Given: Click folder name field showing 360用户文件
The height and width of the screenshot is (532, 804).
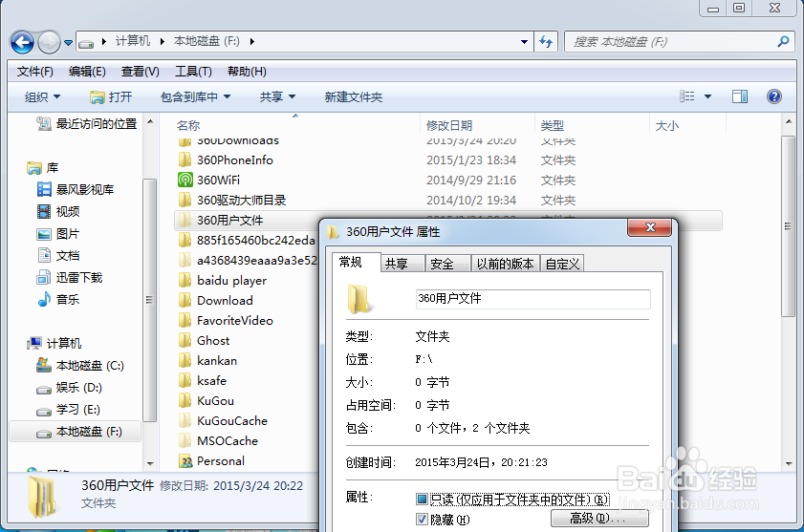Looking at the screenshot, I should click(x=532, y=299).
